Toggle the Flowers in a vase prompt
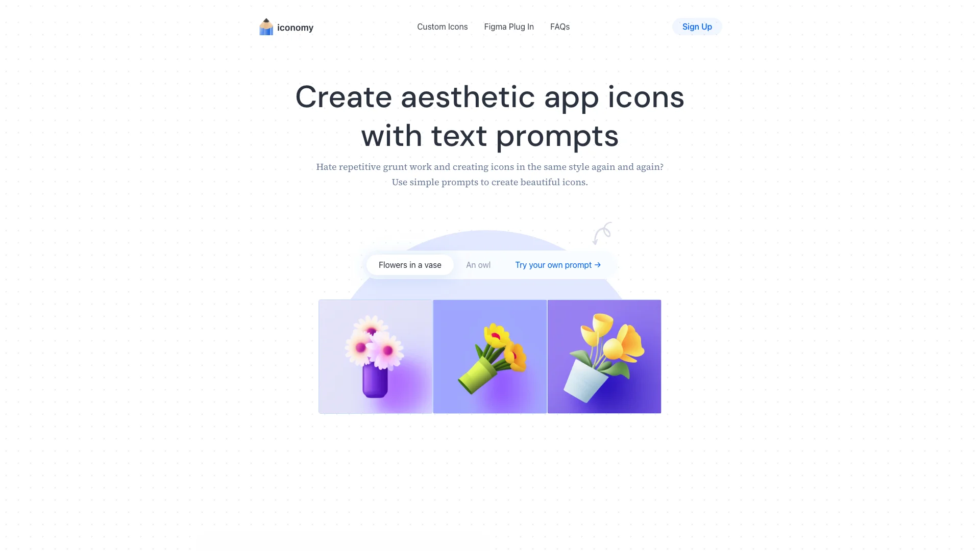 410,264
